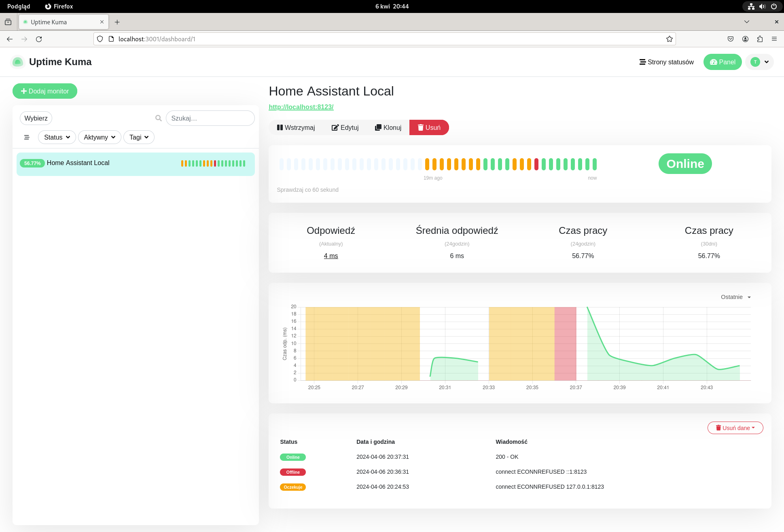This screenshot has width=784, height=532.
Task: Edit monitor with Edytuj button
Action: (345, 127)
